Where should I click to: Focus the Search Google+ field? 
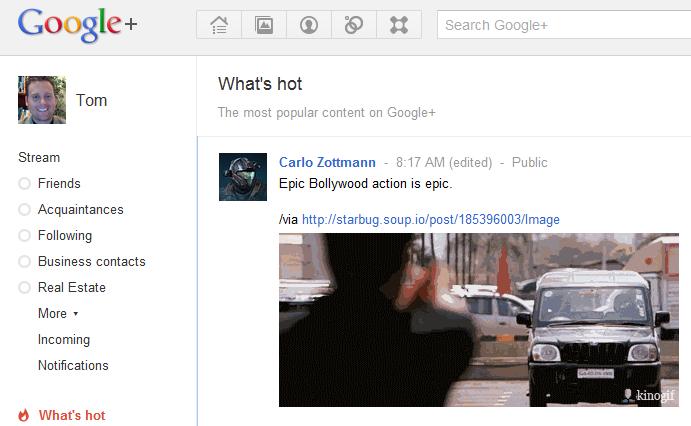coord(564,25)
